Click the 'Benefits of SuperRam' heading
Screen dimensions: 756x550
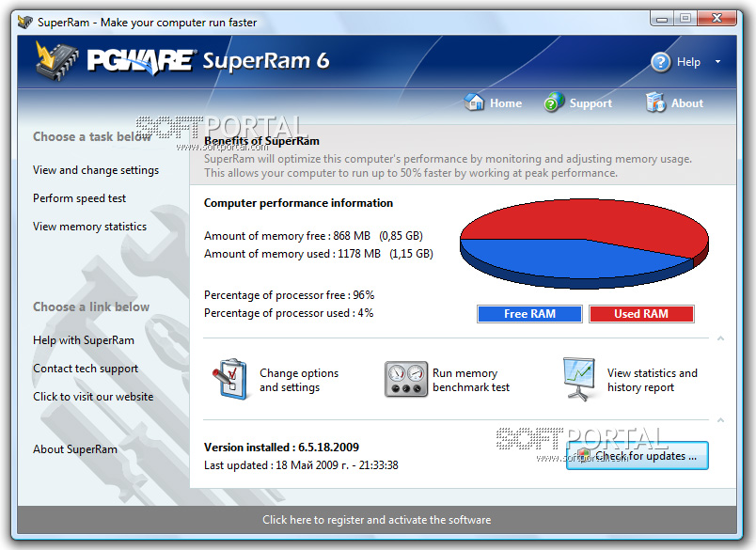[261, 141]
